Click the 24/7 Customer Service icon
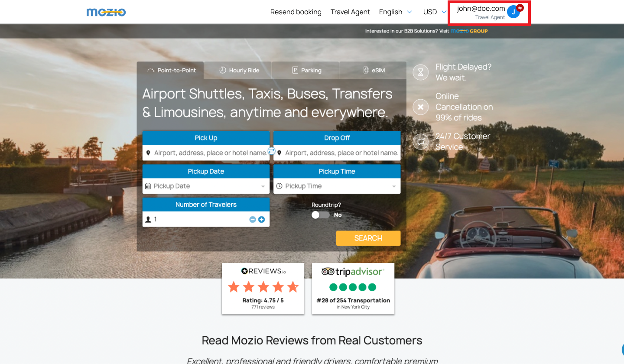624x364 pixels. coord(420,141)
